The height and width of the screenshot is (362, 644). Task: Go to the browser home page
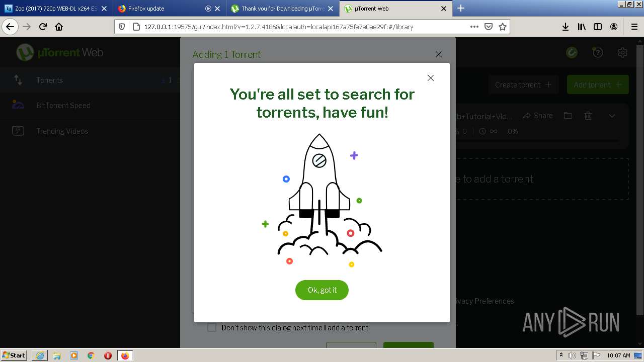coord(59,27)
